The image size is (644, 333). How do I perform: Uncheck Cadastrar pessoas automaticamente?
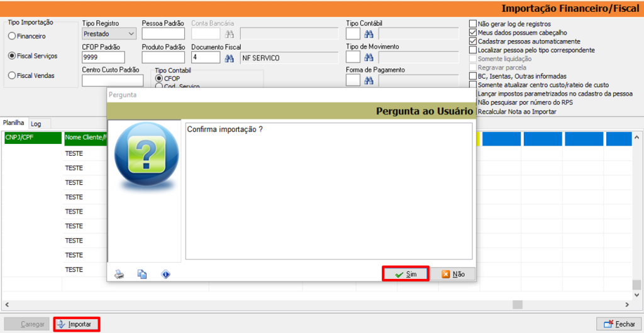point(473,41)
